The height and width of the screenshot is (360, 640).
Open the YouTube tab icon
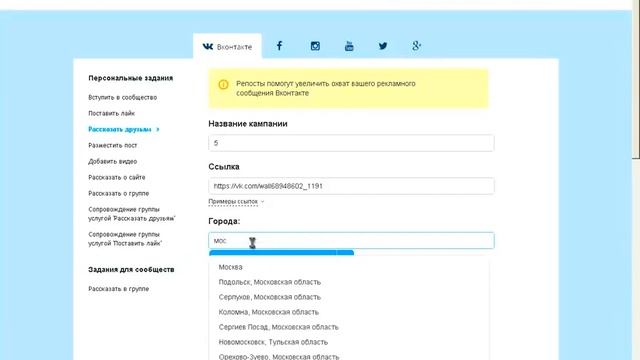[349, 46]
